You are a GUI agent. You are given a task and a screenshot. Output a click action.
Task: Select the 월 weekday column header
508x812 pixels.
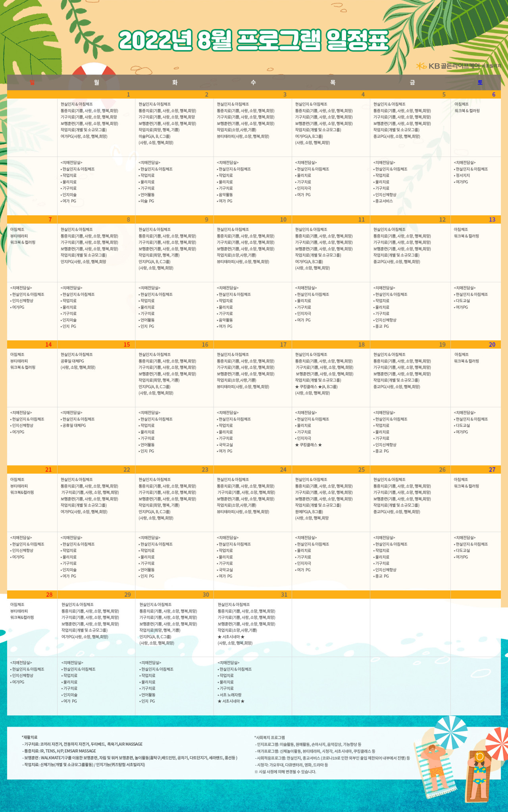pos(96,82)
